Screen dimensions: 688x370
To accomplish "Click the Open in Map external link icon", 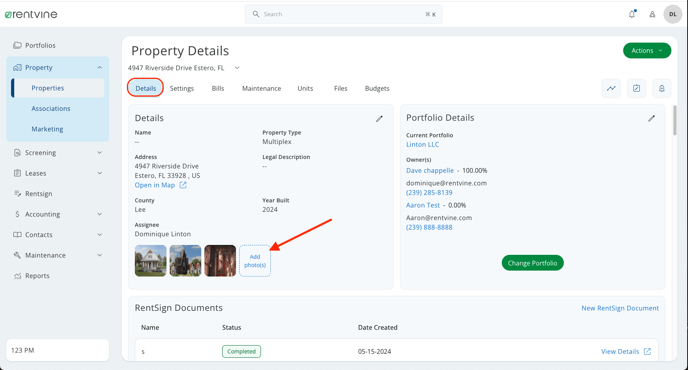I will click(x=183, y=185).
